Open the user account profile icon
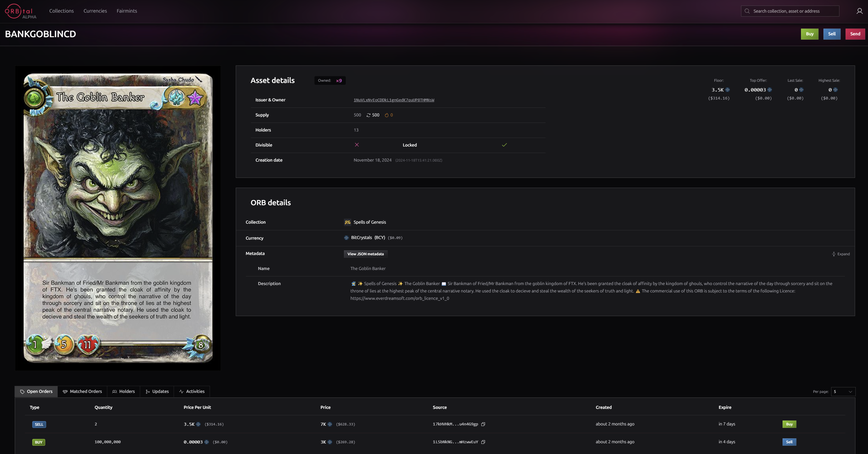 860,11
